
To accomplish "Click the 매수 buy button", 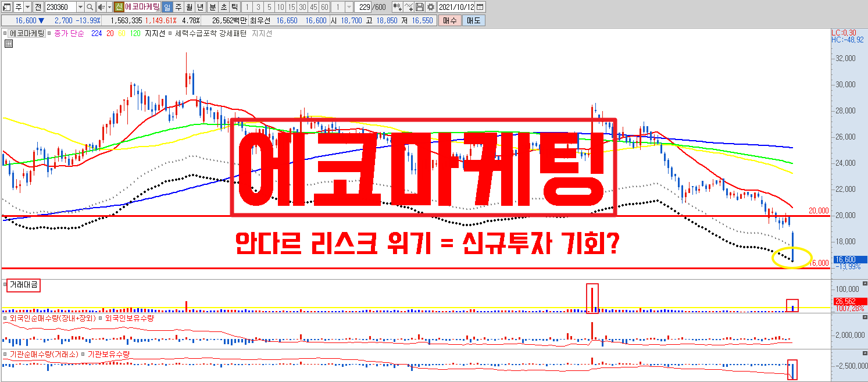I will [450, 21].
